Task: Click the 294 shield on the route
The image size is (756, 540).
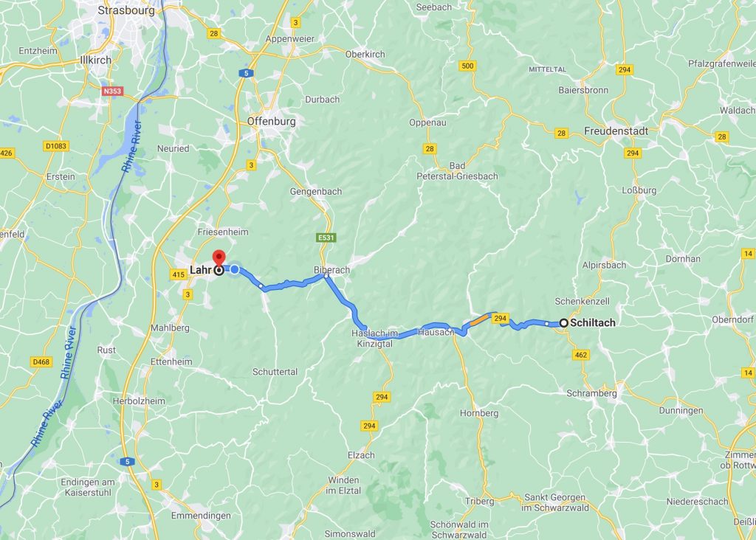Action: pos(501,319)
